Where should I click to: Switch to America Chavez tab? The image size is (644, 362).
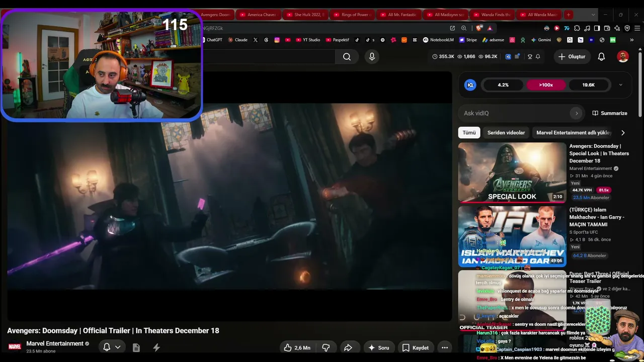[258, 15]
